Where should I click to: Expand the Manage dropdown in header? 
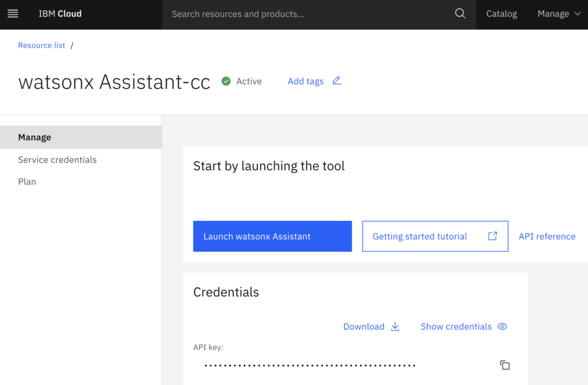pyautogui.click(x=559, y=14)
